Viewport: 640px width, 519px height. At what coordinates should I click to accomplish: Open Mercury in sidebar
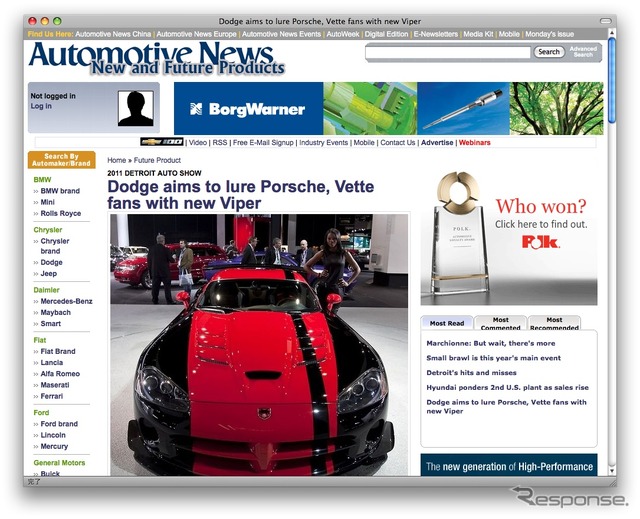tap(54, 446)
